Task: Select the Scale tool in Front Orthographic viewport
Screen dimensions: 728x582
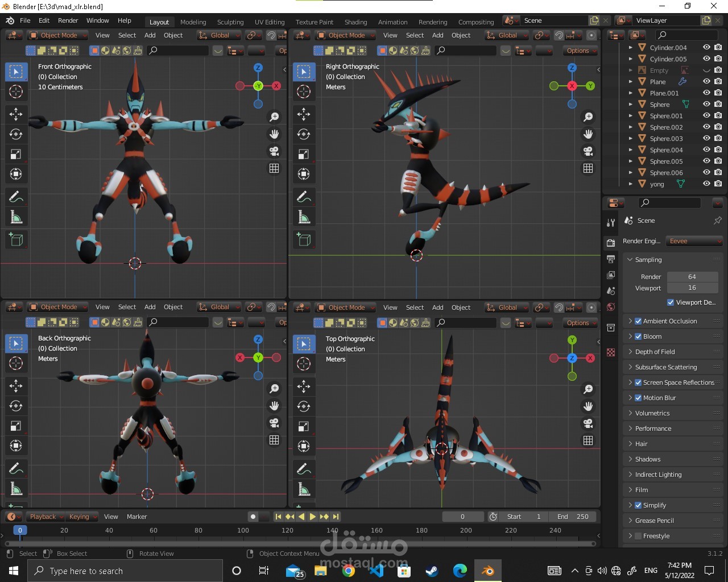Action: [16, 154]
